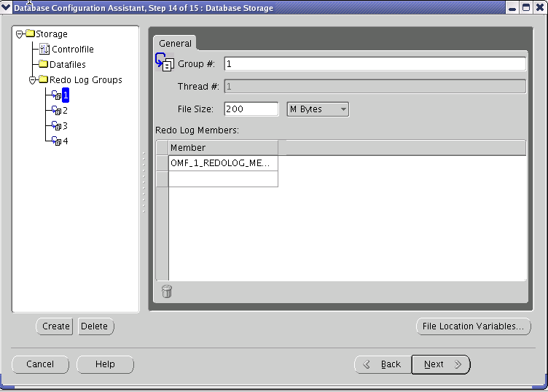This screenshot has width=548, height=392.
Task: Minimize the Database Configuration Assistant window
Action: point(512,8)
